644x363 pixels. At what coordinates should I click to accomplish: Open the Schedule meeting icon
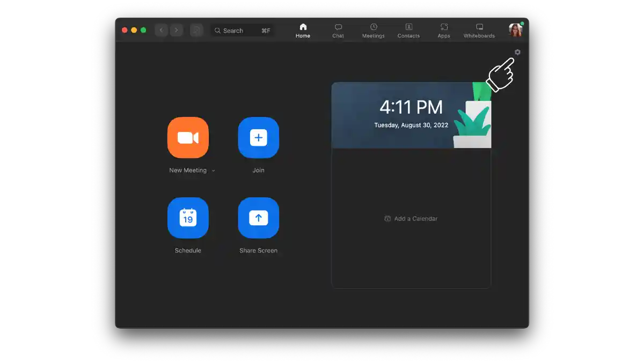coord(188,218)
